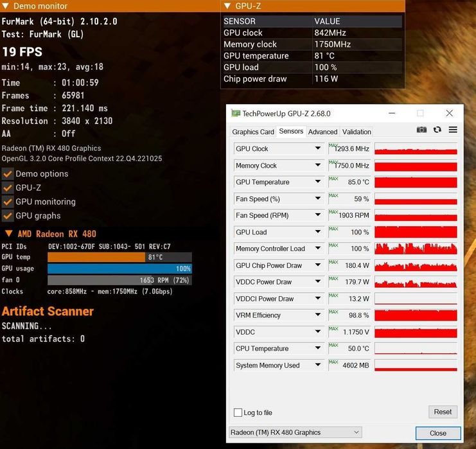Click the VRM Efficiency graph

(416, 315)
